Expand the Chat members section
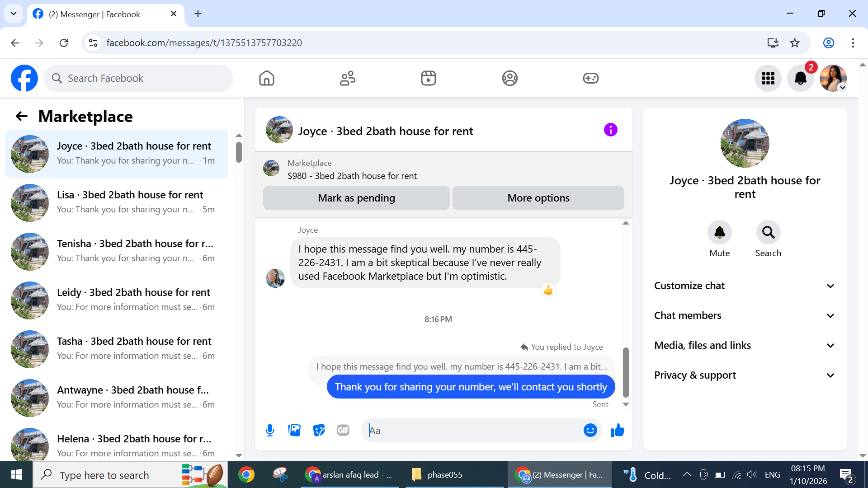The height and width of the screenshot is (488, 868). click(745, 315)
